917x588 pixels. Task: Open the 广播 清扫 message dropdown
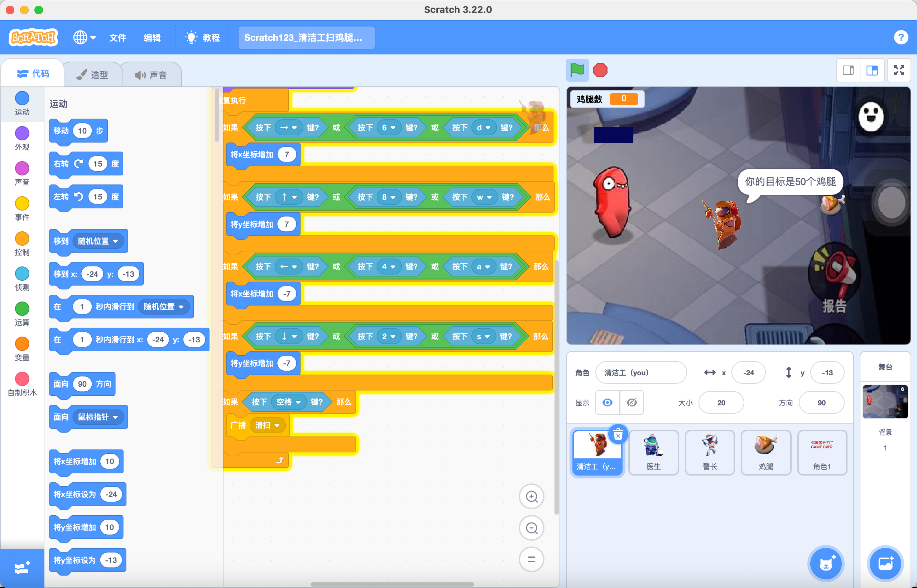pyautogui.click(x=267, y=425)
